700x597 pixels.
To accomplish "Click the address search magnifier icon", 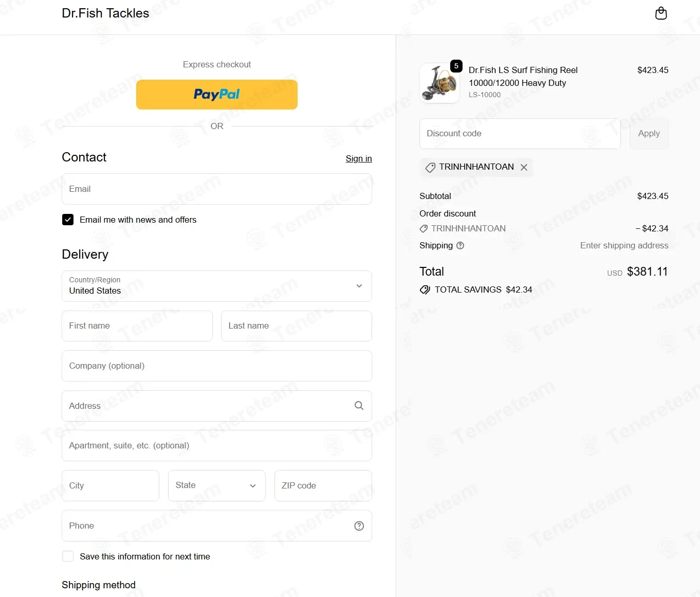I will point(359,406).
